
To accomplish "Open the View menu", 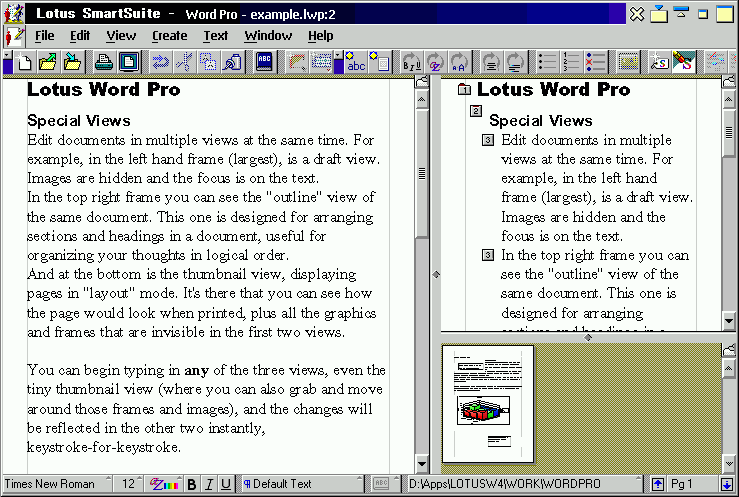I will [121, 36].
